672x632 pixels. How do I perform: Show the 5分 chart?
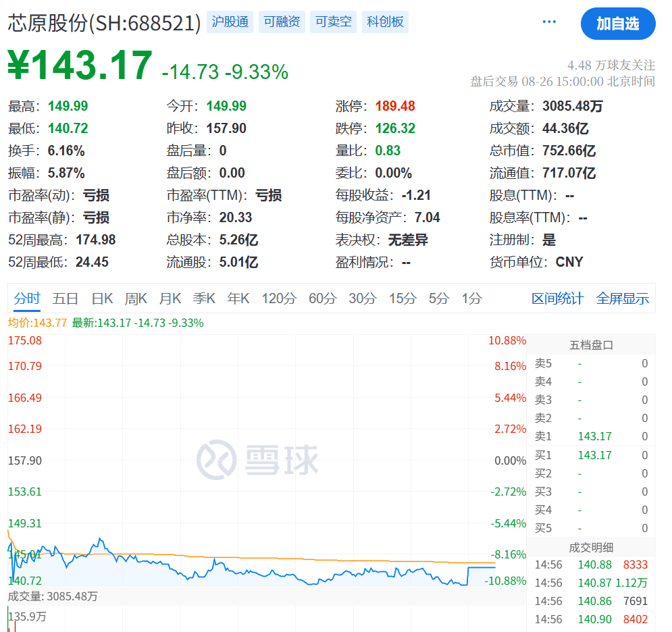point(439,298)
